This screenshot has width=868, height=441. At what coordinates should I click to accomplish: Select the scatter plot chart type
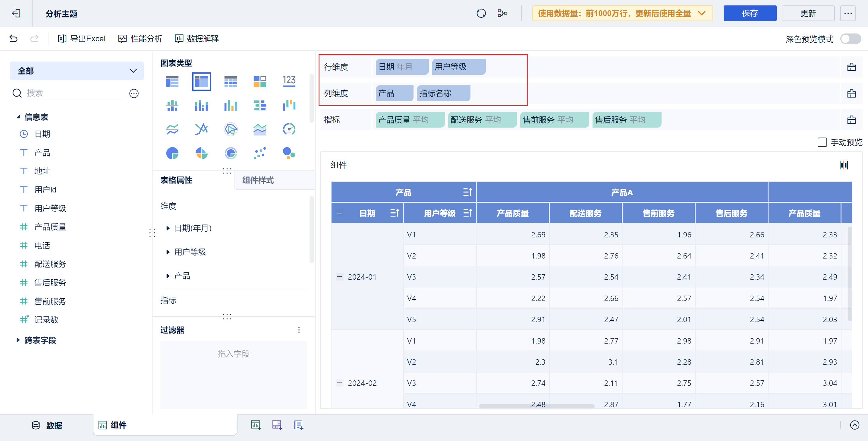259,154
